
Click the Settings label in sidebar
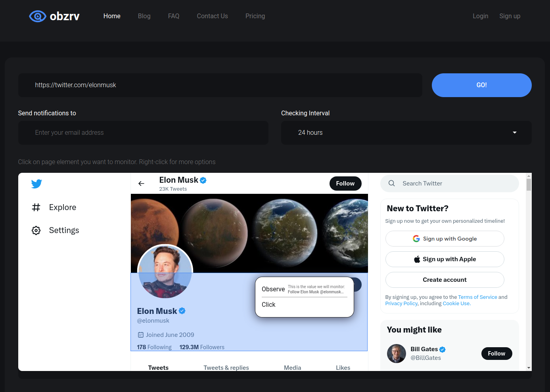point(64,230)
